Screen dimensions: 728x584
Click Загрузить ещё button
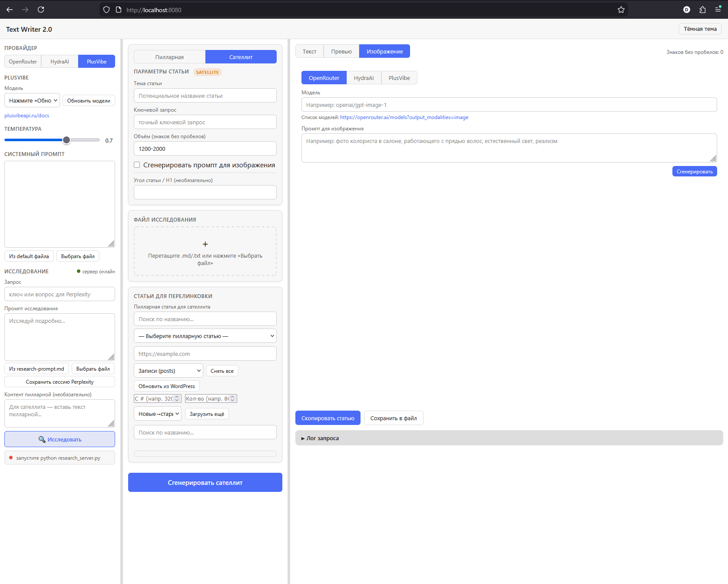(x=207, y=414)
